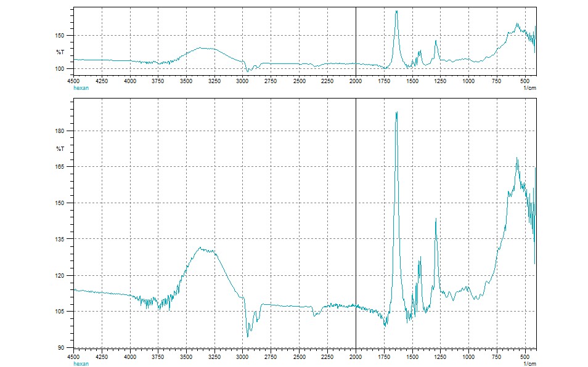The image size is (588, 367).
Task: Click the 1250 wavenumber label of the upper spectrum
Action: (x=440, y=81)
